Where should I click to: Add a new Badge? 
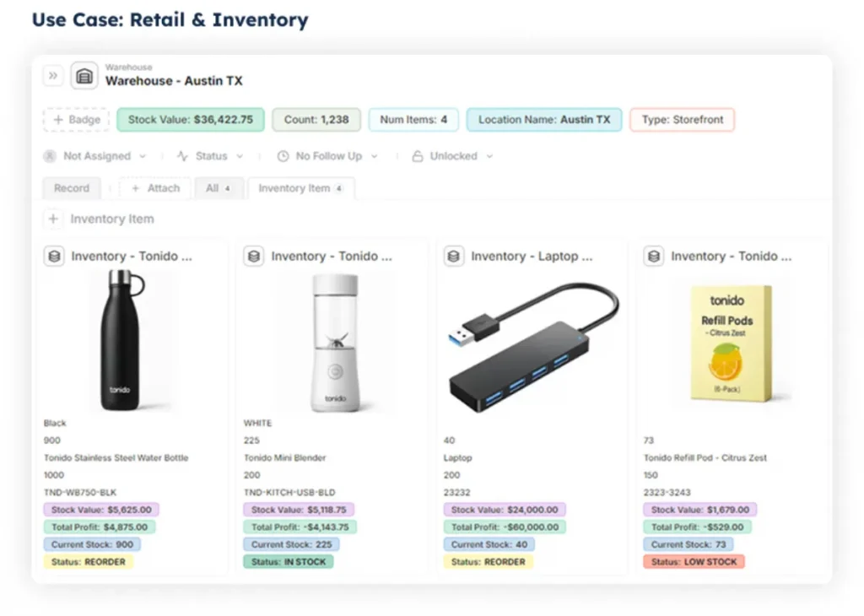(76, 120)
